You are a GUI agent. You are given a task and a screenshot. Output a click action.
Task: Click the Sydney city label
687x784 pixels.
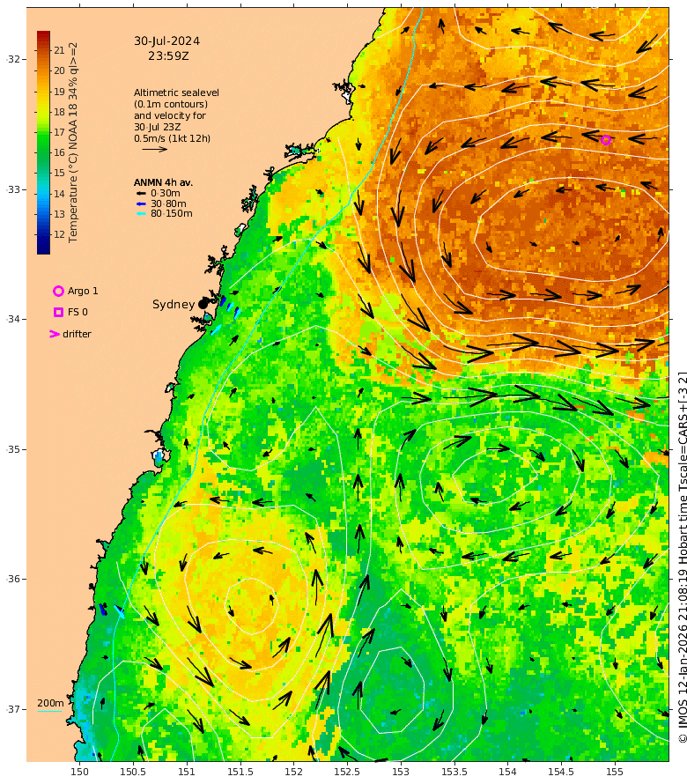(x=174, y=305)
